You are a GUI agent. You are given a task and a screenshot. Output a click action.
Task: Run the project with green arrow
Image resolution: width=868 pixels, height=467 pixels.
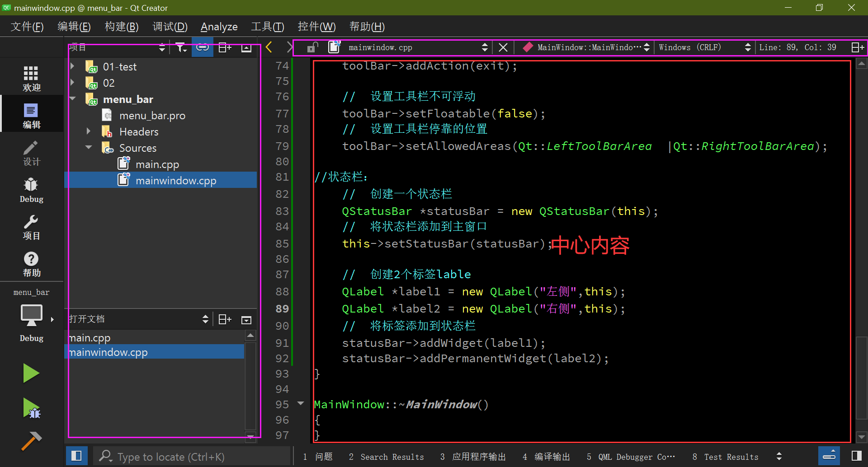coord(31,373)
